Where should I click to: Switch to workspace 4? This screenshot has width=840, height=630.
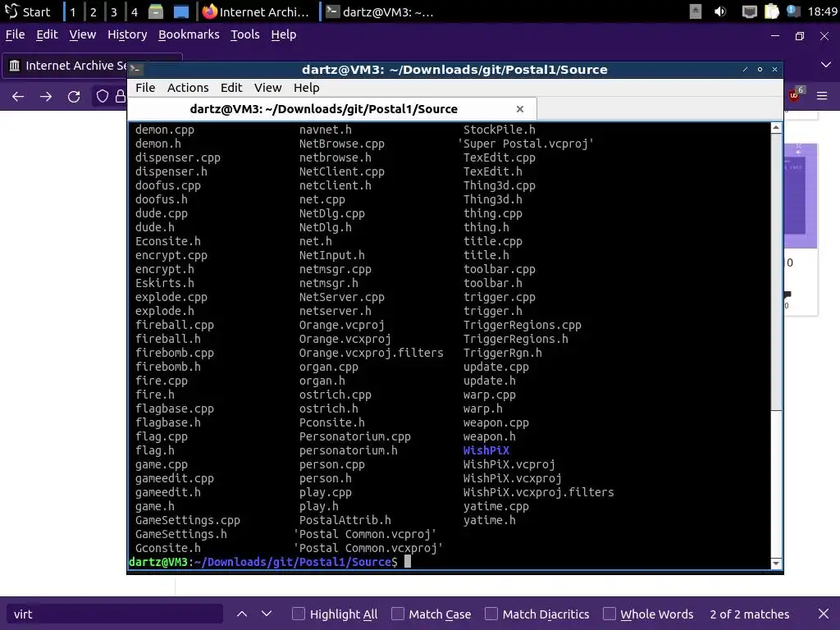134,11
